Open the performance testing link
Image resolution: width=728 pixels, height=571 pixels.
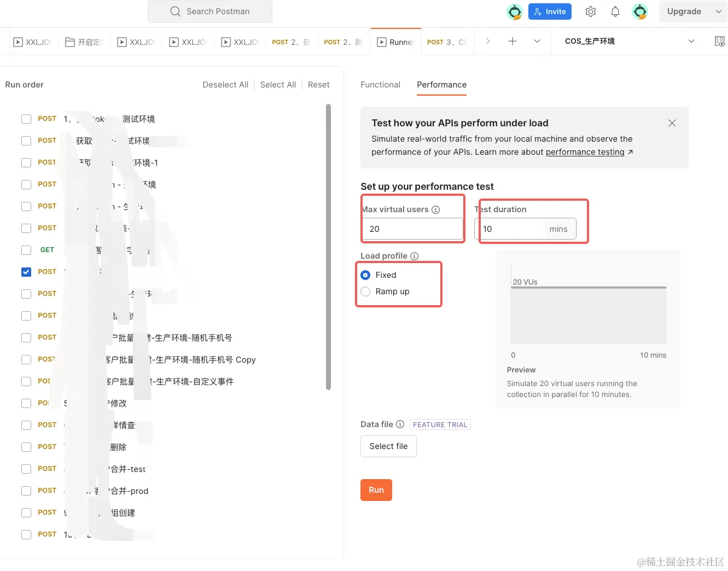(585, 152)
